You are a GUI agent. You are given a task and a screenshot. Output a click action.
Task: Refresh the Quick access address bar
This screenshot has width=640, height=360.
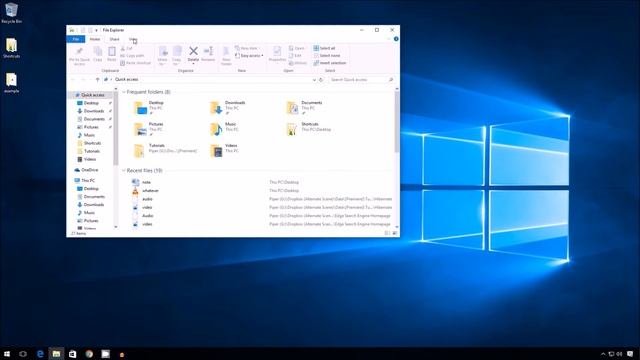coord(321,80)
